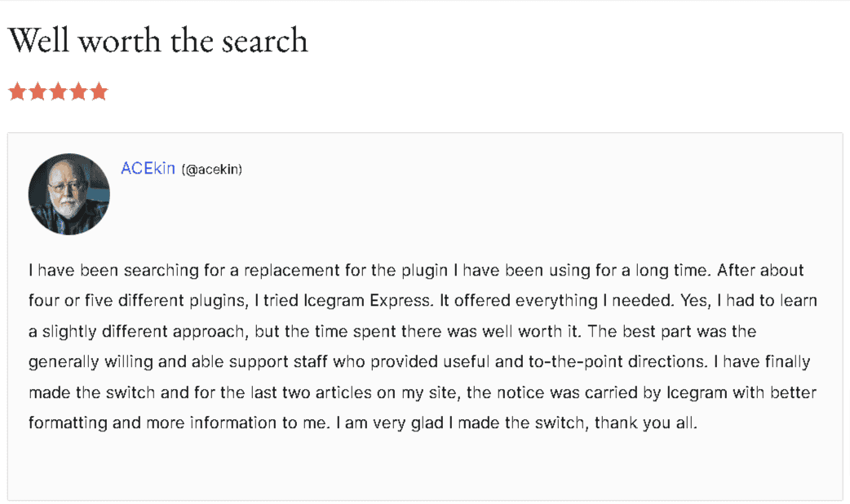
Task: Open ACEkin's profile avatar photo
Action: [69, 194]
